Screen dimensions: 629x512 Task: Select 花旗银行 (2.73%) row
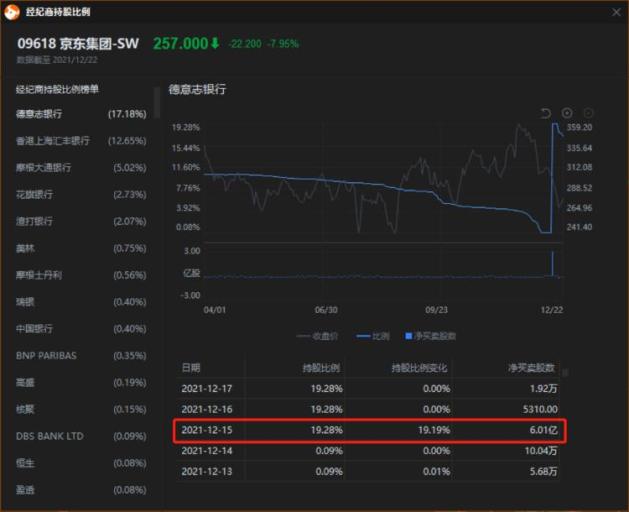click(x=81, y=195)
